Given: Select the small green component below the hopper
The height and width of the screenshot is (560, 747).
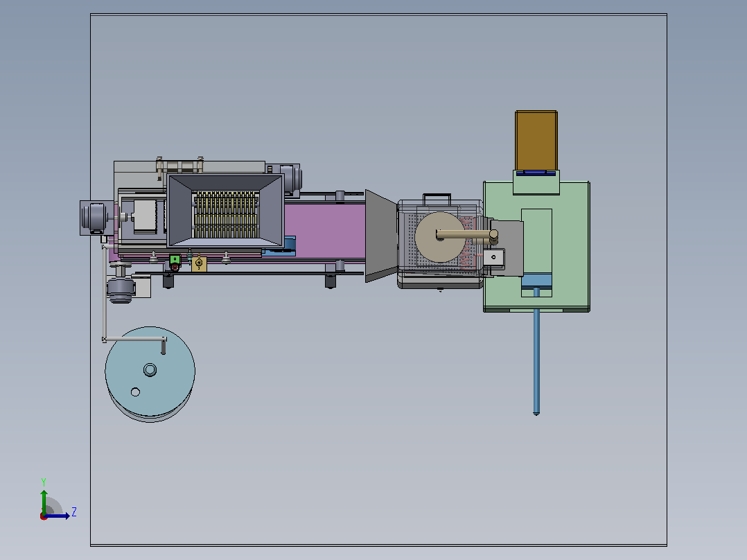Looking at the screenshot, I should [x=175, y=260].
